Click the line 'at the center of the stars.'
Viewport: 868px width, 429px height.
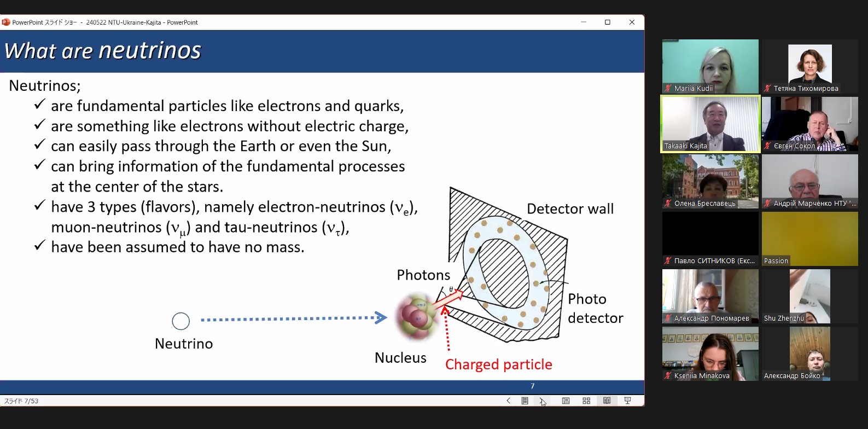pyautogui.click(x=137, y=187)
